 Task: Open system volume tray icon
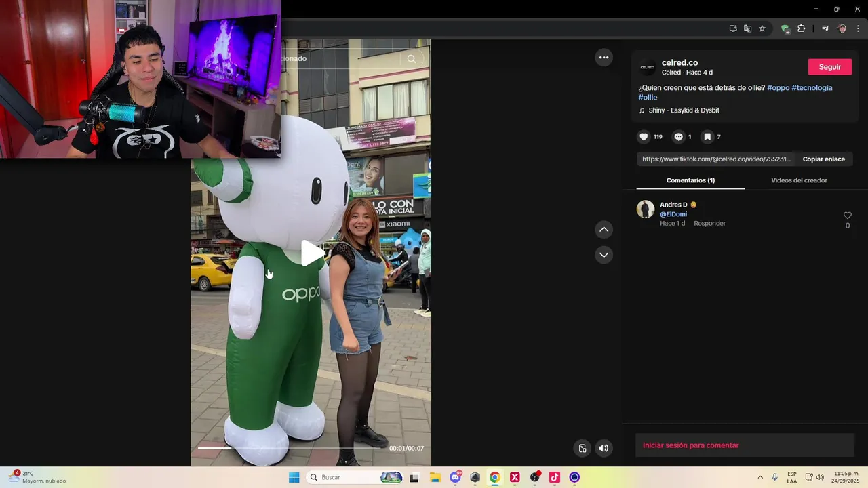tap(820, 477)
